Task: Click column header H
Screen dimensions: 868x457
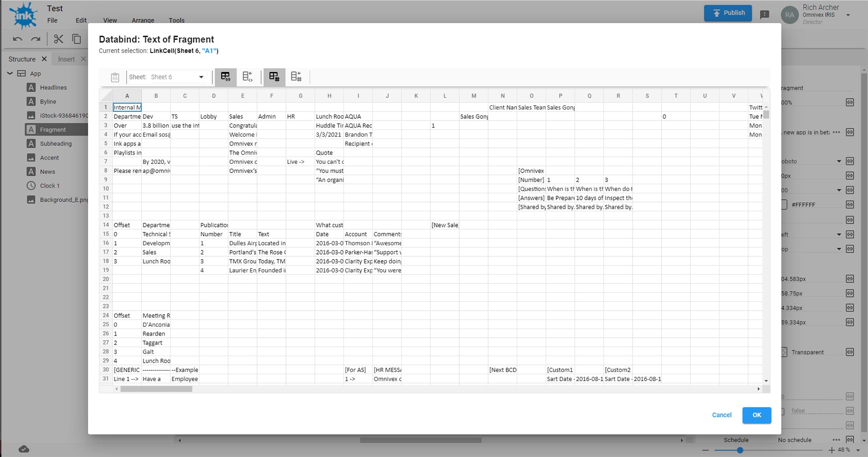Action: tap(329, 96)
